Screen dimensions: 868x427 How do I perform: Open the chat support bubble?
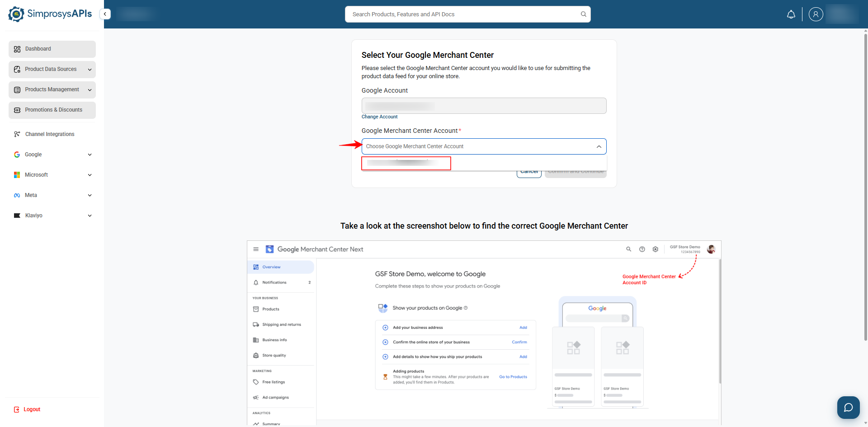pyautogui.click(x=848, y=408)
